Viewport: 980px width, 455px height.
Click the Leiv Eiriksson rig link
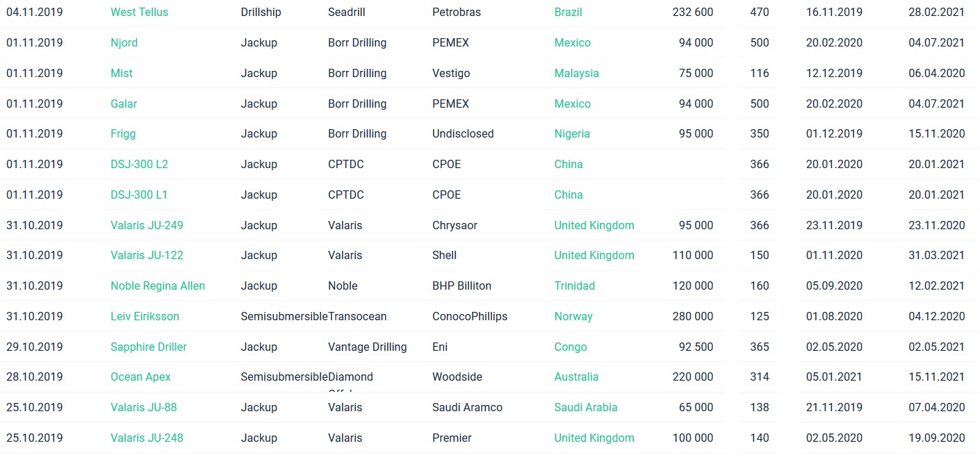click(x=145, y=316)
